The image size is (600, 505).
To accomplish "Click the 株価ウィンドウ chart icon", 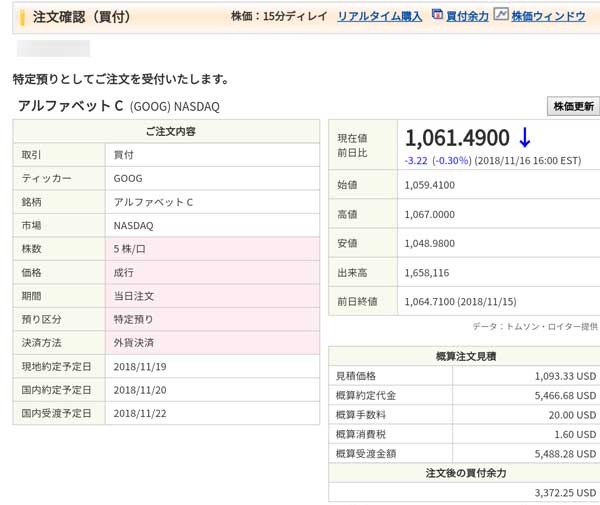I will (501, 16).
